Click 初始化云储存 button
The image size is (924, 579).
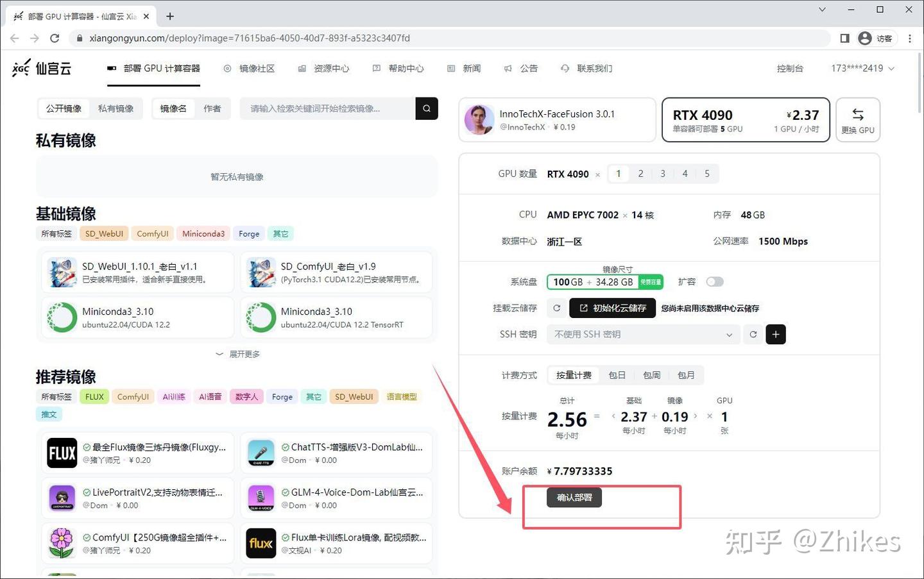click(612, 308)
